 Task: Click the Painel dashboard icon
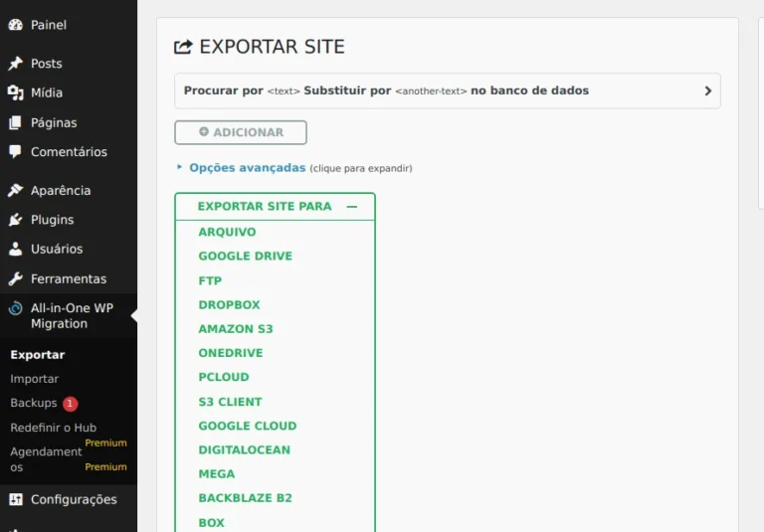[x=16, y=25]
